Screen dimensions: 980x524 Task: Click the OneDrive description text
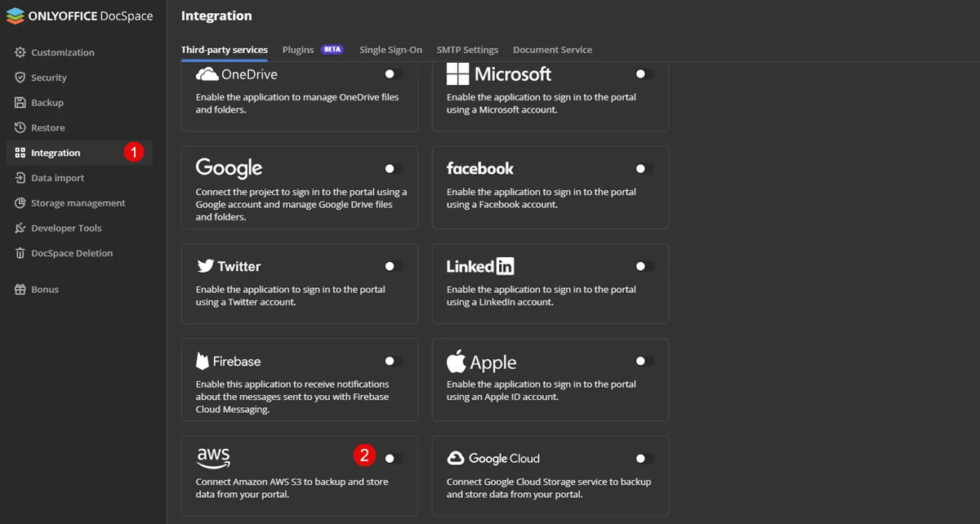coord(297,104)
